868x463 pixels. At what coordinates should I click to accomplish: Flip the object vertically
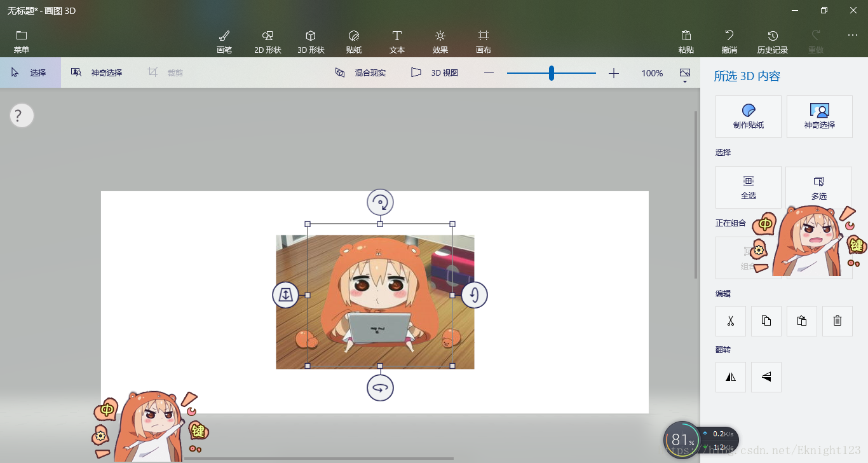tap(766, 377)
